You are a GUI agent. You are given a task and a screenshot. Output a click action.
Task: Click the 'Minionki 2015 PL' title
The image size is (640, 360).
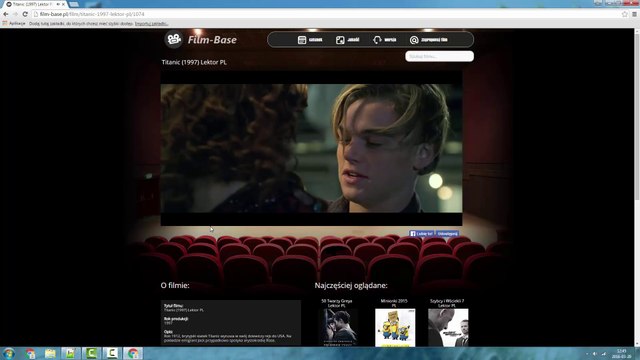click(394, 303)
